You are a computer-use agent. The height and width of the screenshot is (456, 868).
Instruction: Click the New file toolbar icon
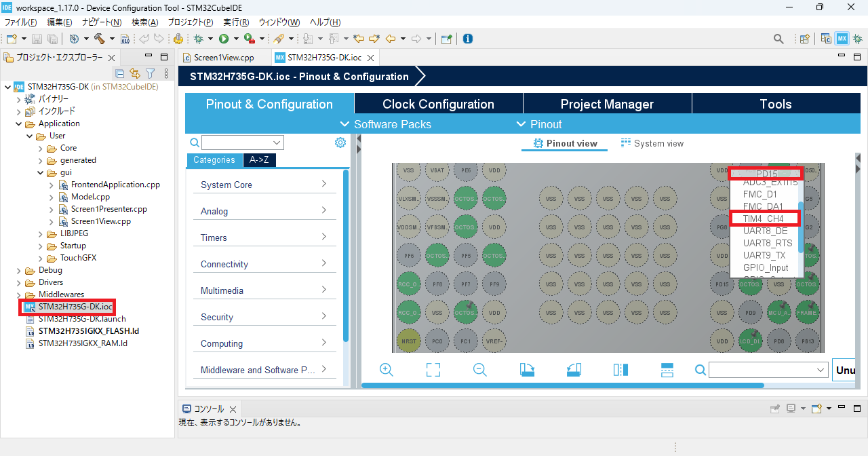[12, 39]
